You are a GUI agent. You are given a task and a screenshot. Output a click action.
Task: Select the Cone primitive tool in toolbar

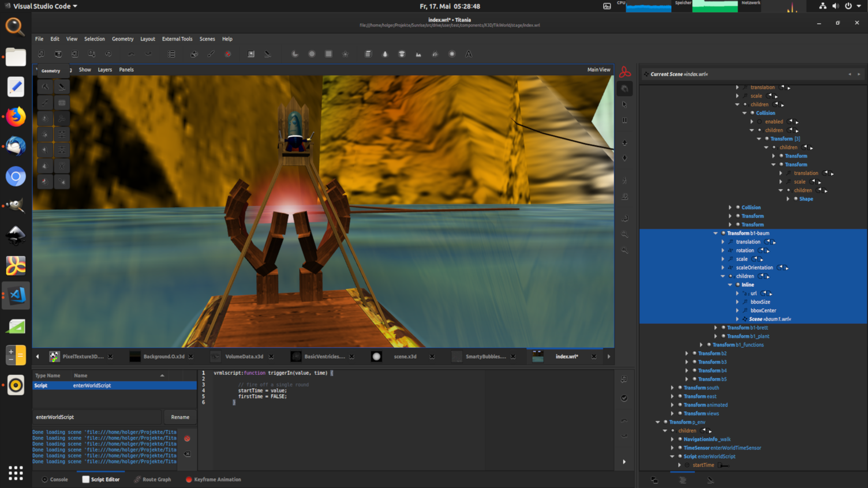click(385, 54)
